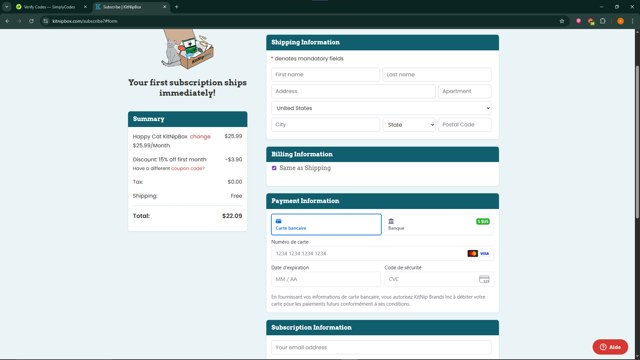This screenshot has height=360, width=640.
Task: Open the site information icon in address bar
Action: pyautogui.click(x=46, y=21)
